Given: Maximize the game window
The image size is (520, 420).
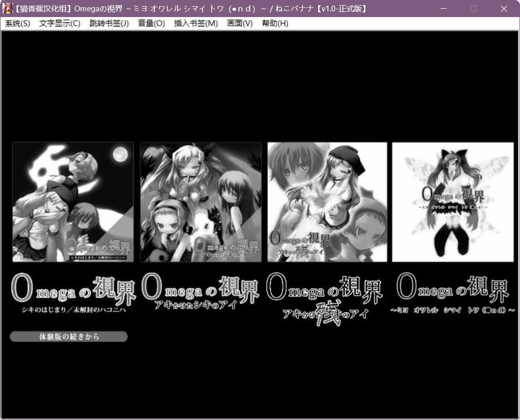Looking at the screenshot, I should click(474, 8).
